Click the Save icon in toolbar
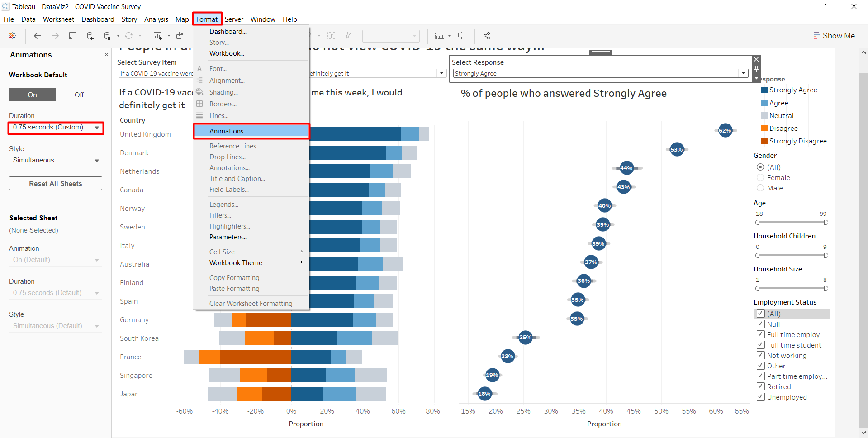Viewport: 868px width, 438px height. pyautogui.click(x=72, y=36)
